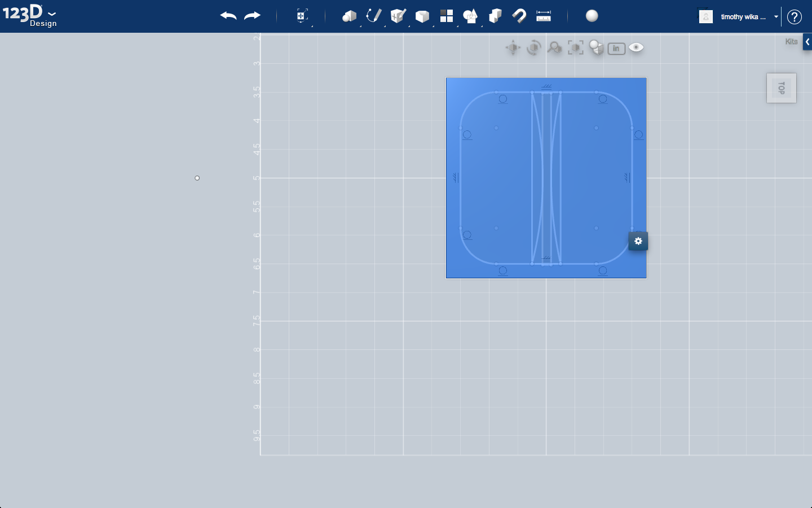Activate the Snap magnet tool
This screenshot has height=508, width=812.
[519, 16]
